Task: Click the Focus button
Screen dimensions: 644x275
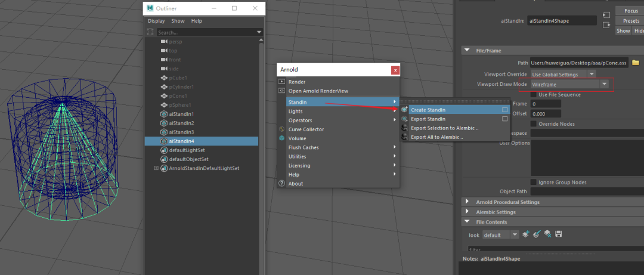Action: point(631,11)
